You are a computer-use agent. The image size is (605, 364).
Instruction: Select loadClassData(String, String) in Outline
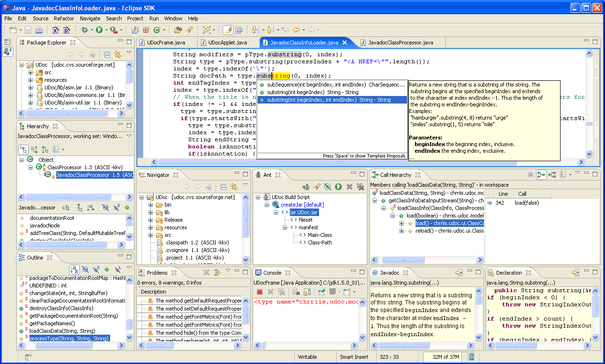click(62, 331)
